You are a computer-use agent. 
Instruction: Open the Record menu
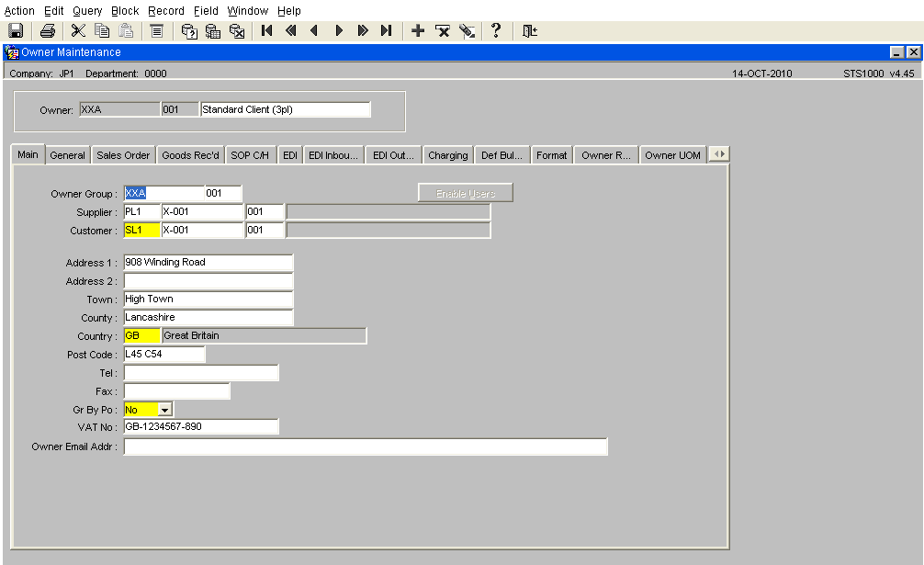click(x=166, y=11)
